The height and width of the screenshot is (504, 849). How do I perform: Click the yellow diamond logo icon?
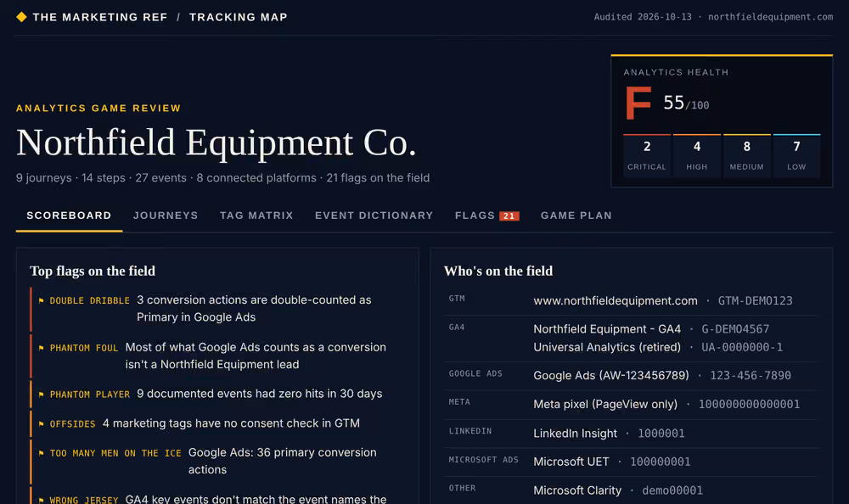point(22,17)
